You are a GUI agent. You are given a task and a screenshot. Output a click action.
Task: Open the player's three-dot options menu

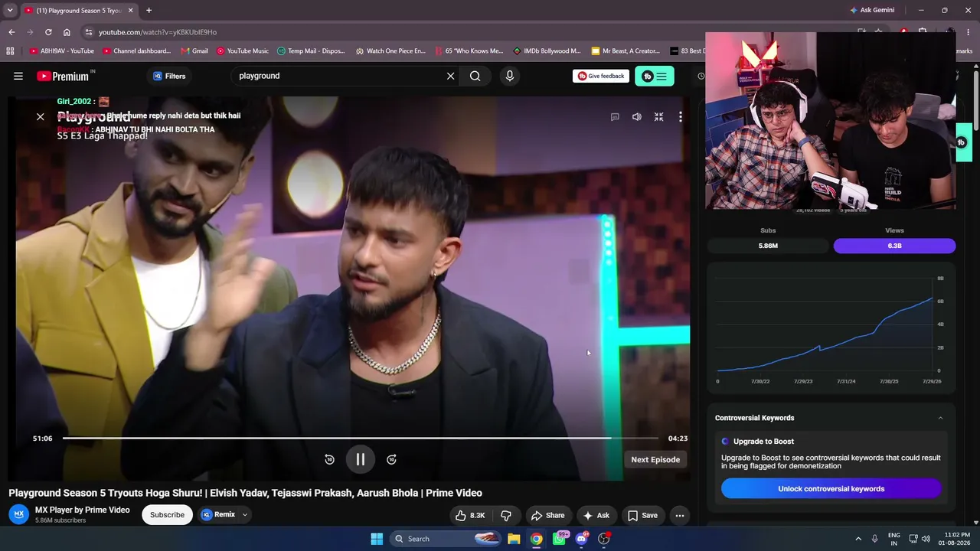(680, 117)
